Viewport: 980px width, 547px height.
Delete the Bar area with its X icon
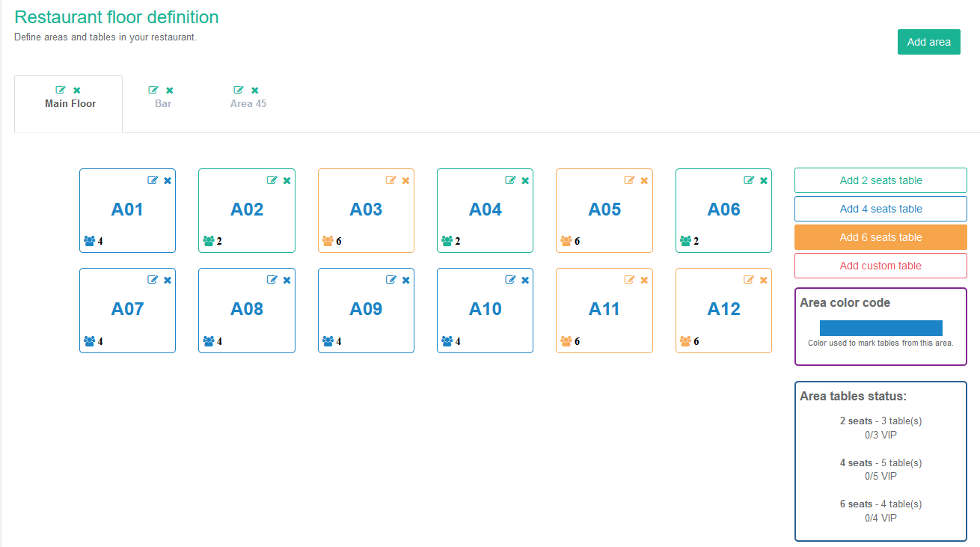tap(169, 90)
